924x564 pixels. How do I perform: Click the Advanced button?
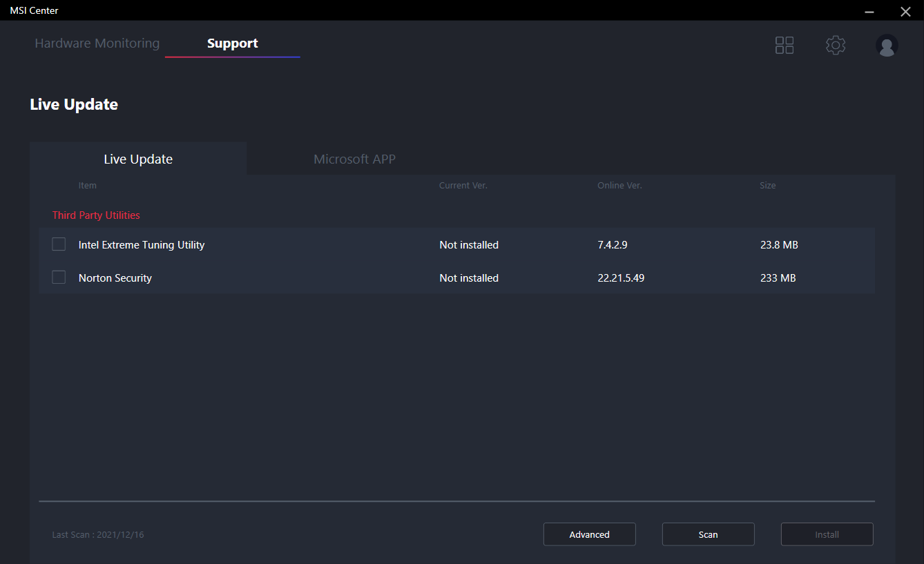tap(590, 534)
